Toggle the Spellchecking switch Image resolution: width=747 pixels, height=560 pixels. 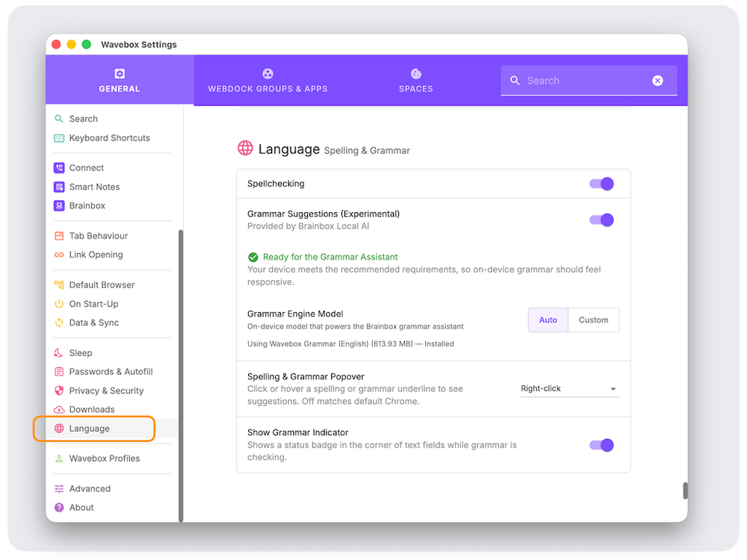[601, 184]
